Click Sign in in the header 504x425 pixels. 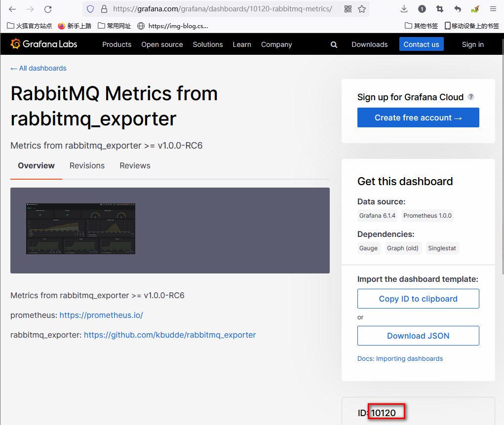tap(473, 45)
